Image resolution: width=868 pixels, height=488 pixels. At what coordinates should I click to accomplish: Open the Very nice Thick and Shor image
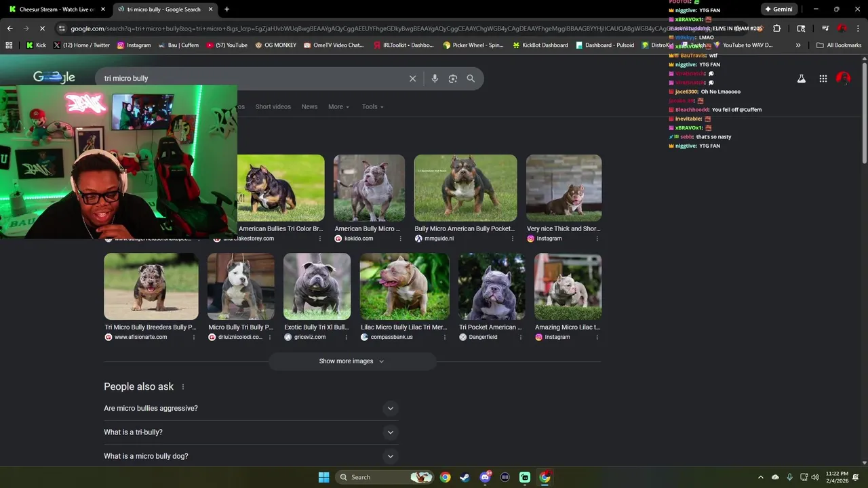click(x=564, y=188)
